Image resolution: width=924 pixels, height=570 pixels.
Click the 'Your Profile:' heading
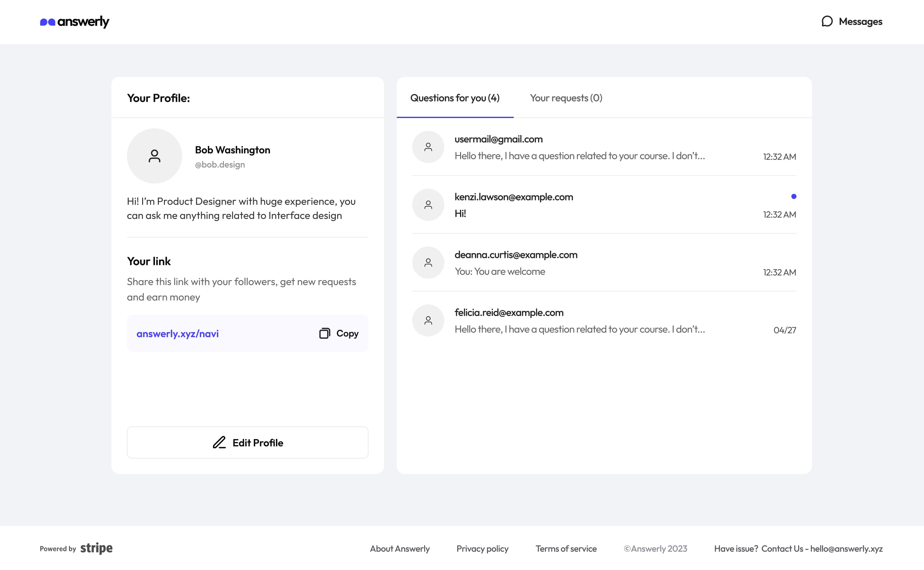[x=158, y=98]
